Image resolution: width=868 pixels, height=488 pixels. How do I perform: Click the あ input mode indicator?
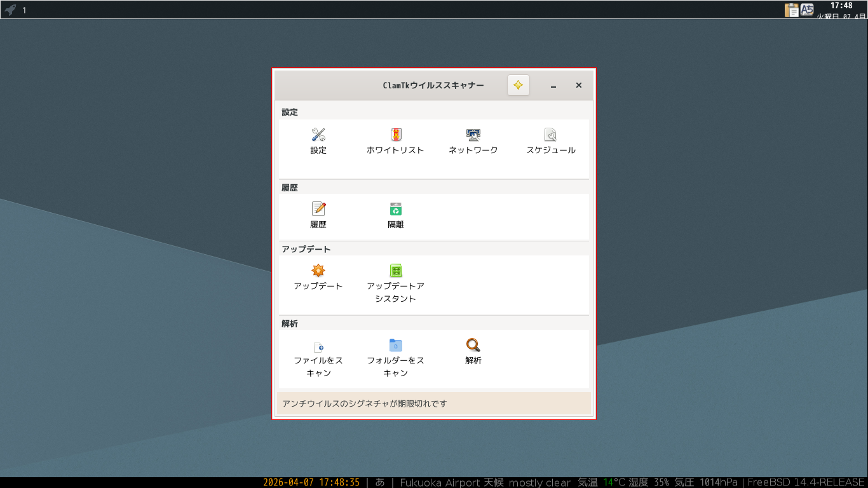pyautogui.click(x=380, y=482)
